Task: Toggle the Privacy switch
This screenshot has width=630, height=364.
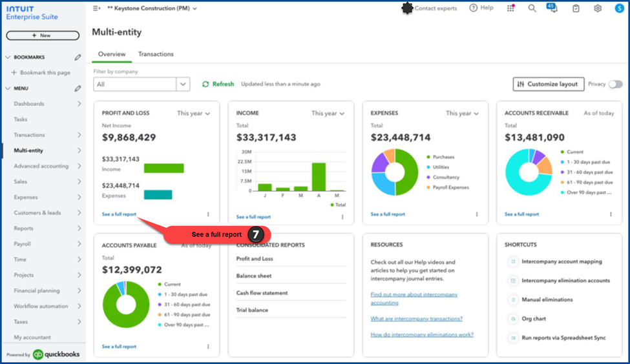Action: (x=616, y=85)
